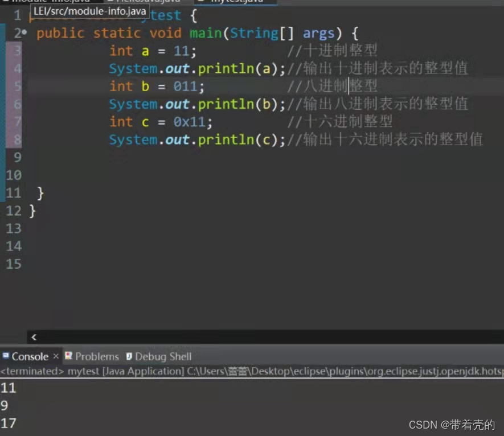
Task: Click the console output line 11
Action: point(9,388)
